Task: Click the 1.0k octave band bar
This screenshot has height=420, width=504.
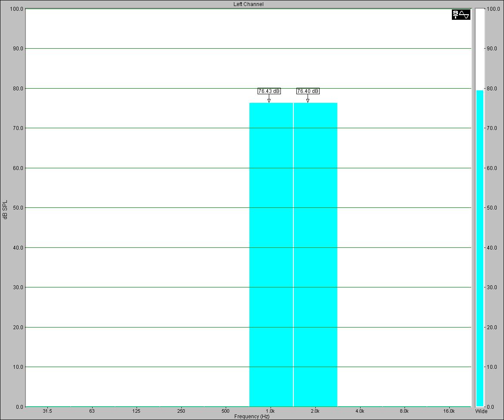Action: point(271,255)
